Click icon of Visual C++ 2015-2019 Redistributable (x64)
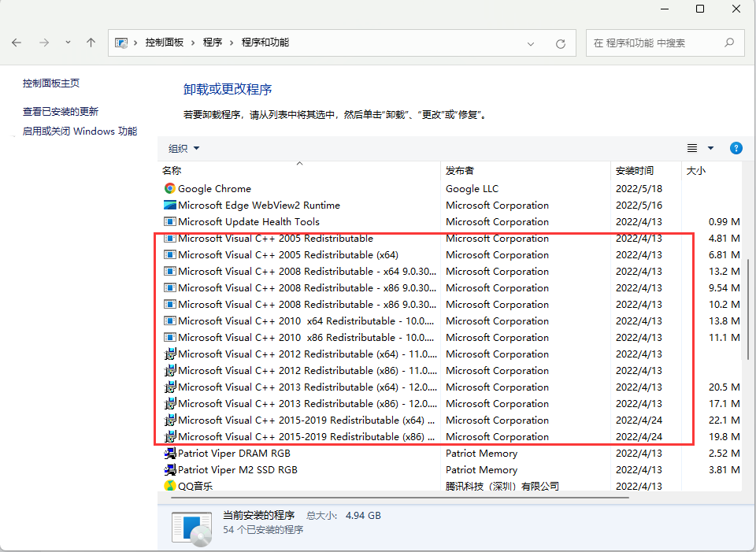Viewport: 756px width, 552px height. [170, 420]
